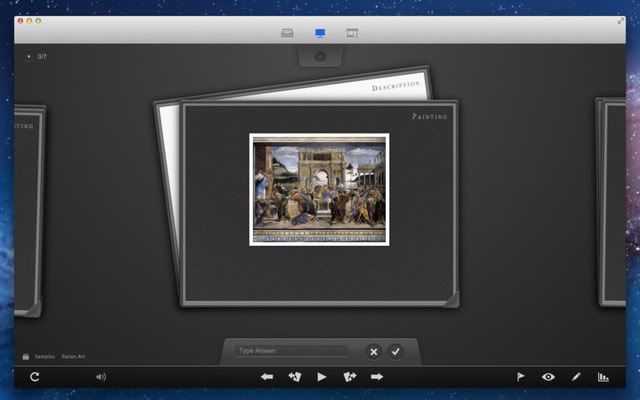Click the Painting label on the front card
Viewport: 640px width, 400px height.
pyautogui.click(x=429, y=116)
